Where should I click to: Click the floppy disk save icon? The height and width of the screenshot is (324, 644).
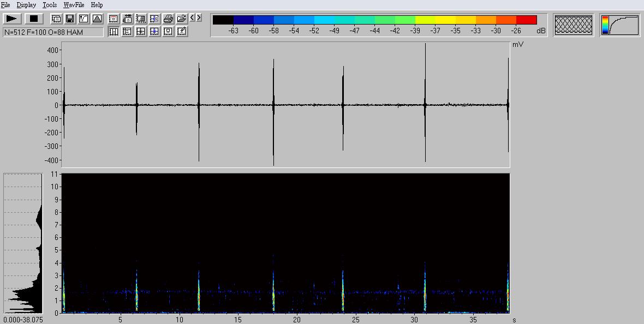coord(70,19)
